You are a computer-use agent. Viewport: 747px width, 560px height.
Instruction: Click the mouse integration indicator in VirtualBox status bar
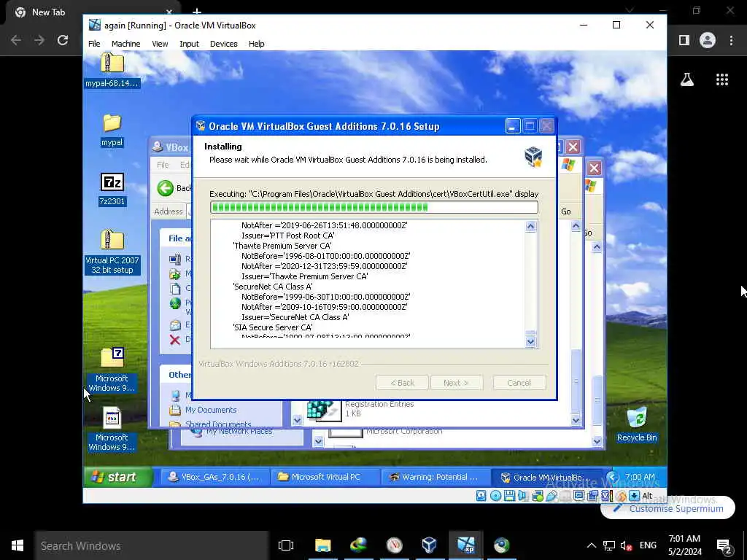[x=621, y=496]
